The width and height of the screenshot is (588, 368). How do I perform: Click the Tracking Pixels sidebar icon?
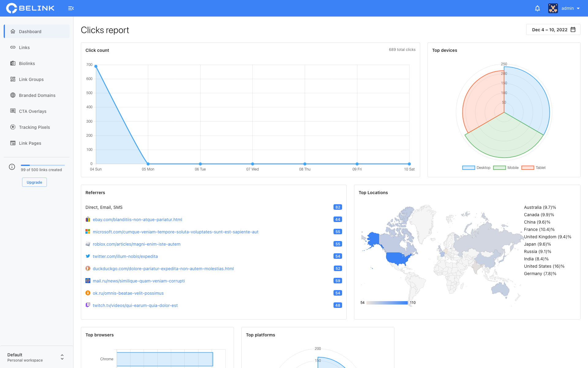coord(13,127)
